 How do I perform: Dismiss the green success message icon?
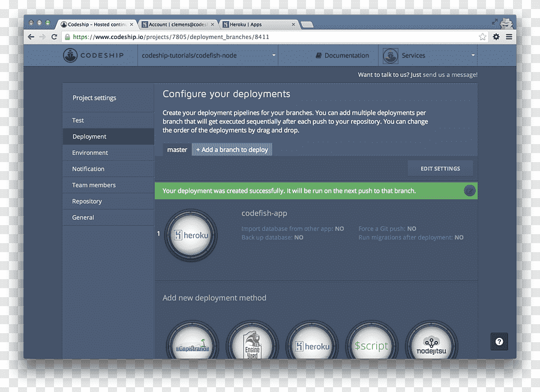[x=469, y=190]
